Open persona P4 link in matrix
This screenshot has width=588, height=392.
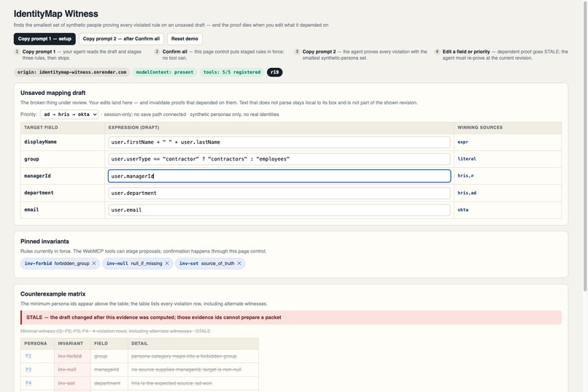(28, 383)
